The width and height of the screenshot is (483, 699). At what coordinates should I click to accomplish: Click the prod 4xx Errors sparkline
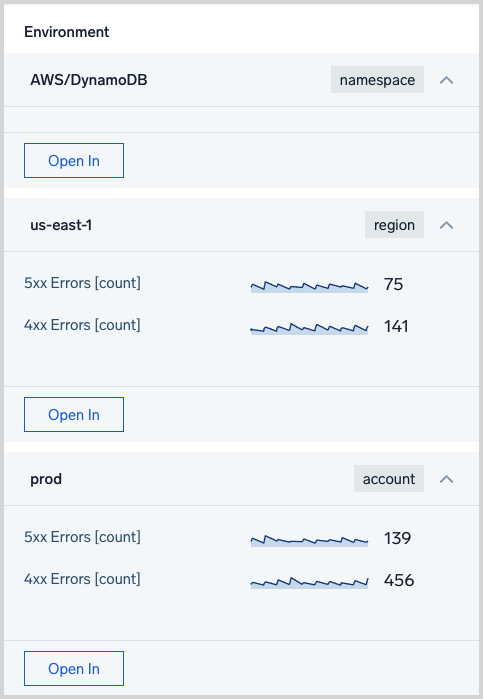pyautogui.click(x=310, y=583)
